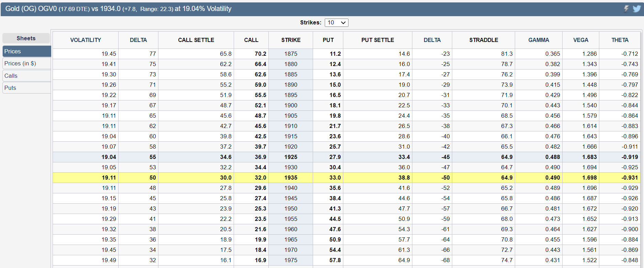Select highlighted strike 1935 cell
The width and height of the screenshot is (644, 268).
pos(291,178)
